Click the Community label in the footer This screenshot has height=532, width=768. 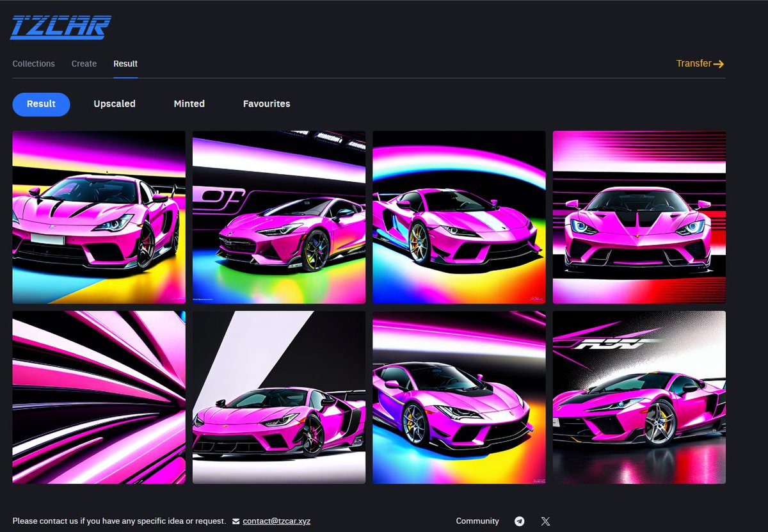(x=477, y=521)
